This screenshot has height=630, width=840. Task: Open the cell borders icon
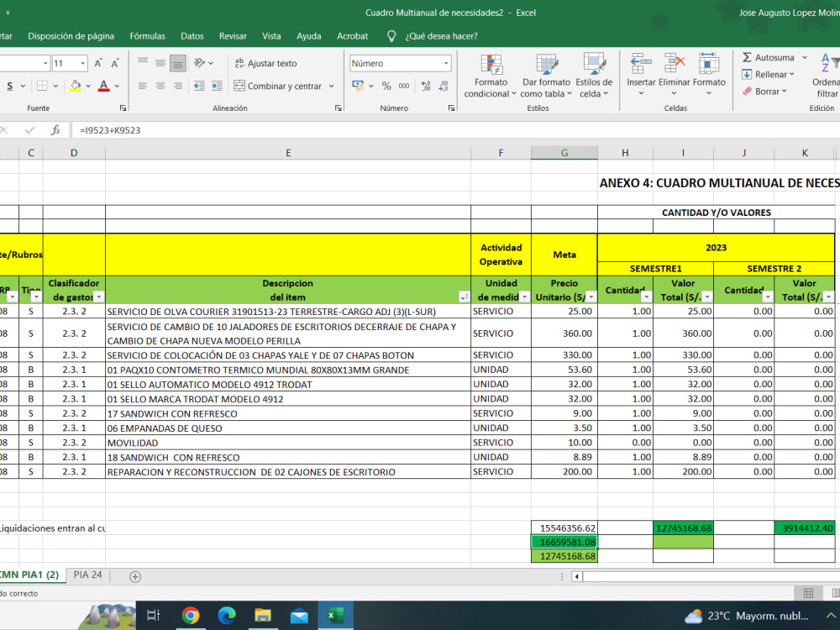(x=42, y=86)
